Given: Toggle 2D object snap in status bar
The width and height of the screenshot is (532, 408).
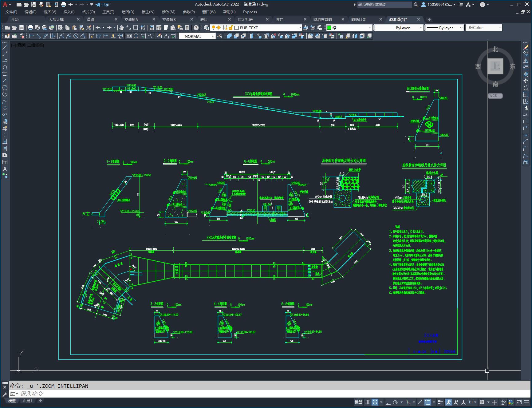Looking at the screenshot, I should pyautogui.click(x=428, y=402).
